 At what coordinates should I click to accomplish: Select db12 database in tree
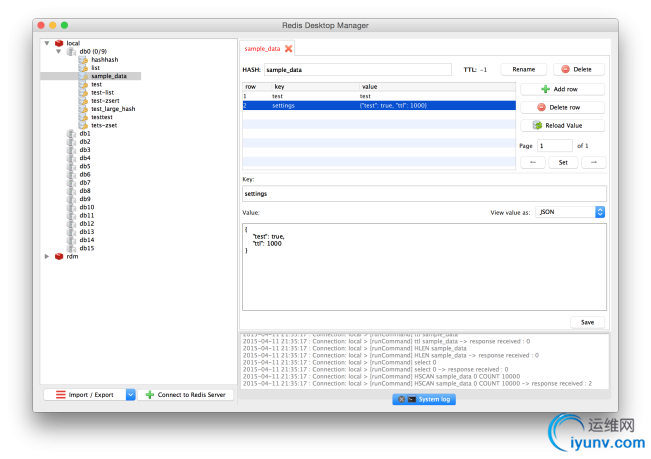[87, 224]
